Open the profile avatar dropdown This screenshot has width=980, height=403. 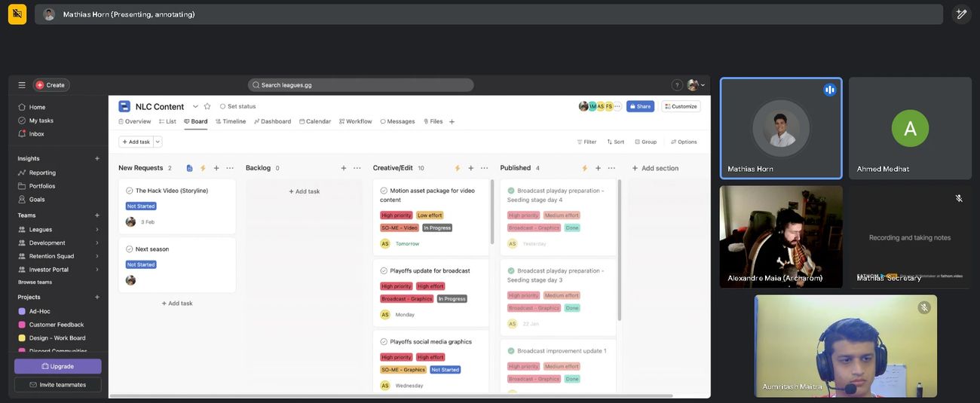click(696, 85)
